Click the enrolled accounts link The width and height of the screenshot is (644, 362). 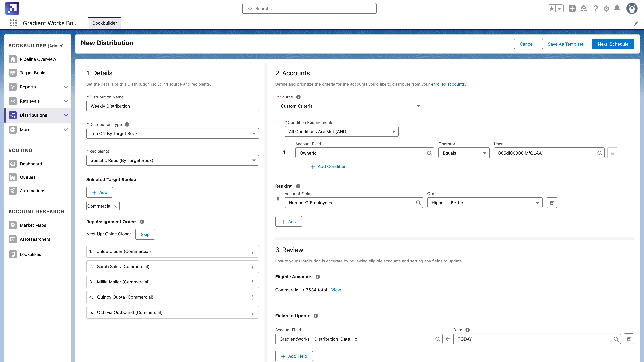447,84
